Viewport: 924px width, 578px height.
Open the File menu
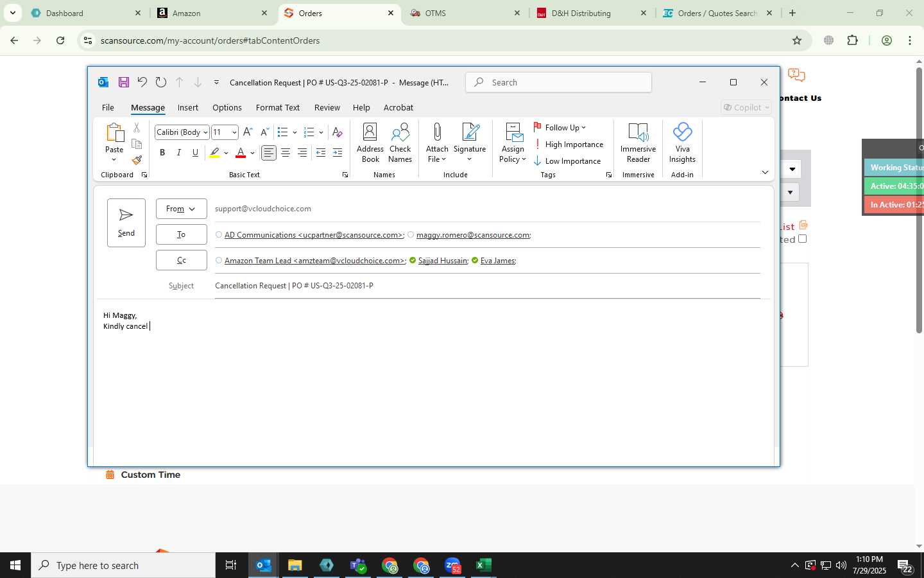pos(108,107)
